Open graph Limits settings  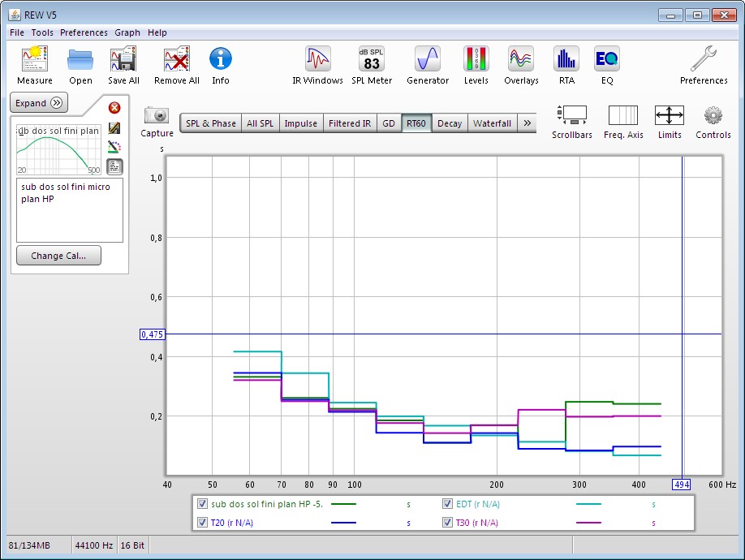click(670, 115)
